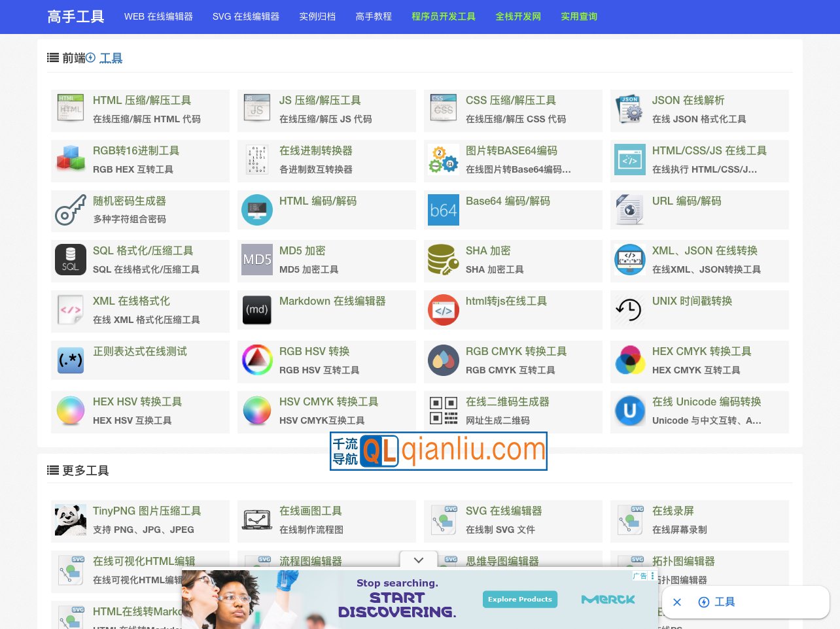Screen dimensions: 840x629
Task: Open WEB 在线编辑器 in the navigation bar
Action: 158,16
